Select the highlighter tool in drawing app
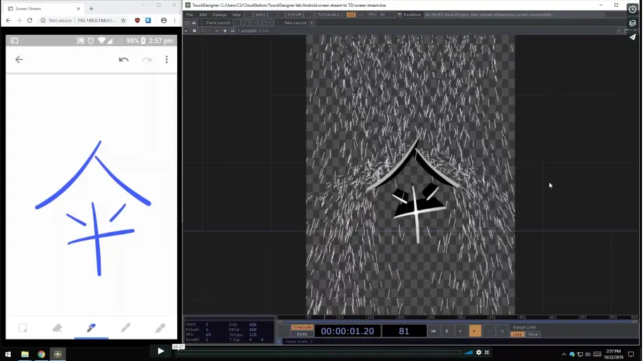The height and width of the screenshot is (361, 644). point(160,327)
